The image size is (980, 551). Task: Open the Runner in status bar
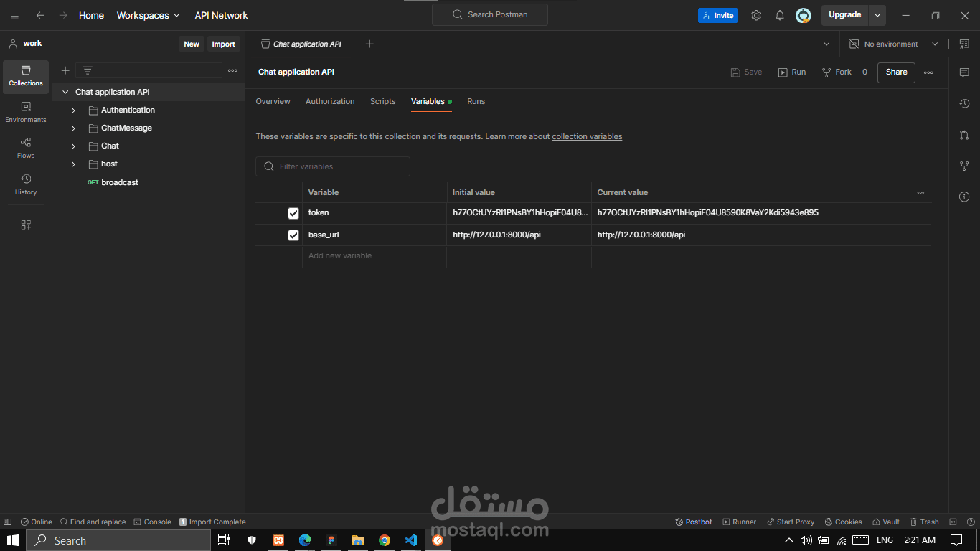(x=739, y=522)
